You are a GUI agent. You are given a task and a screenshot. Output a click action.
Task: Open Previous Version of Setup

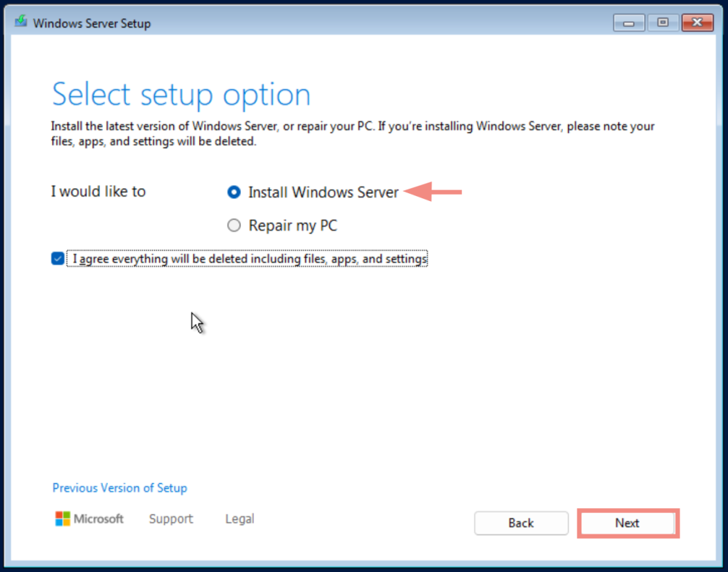click(119, 488)
